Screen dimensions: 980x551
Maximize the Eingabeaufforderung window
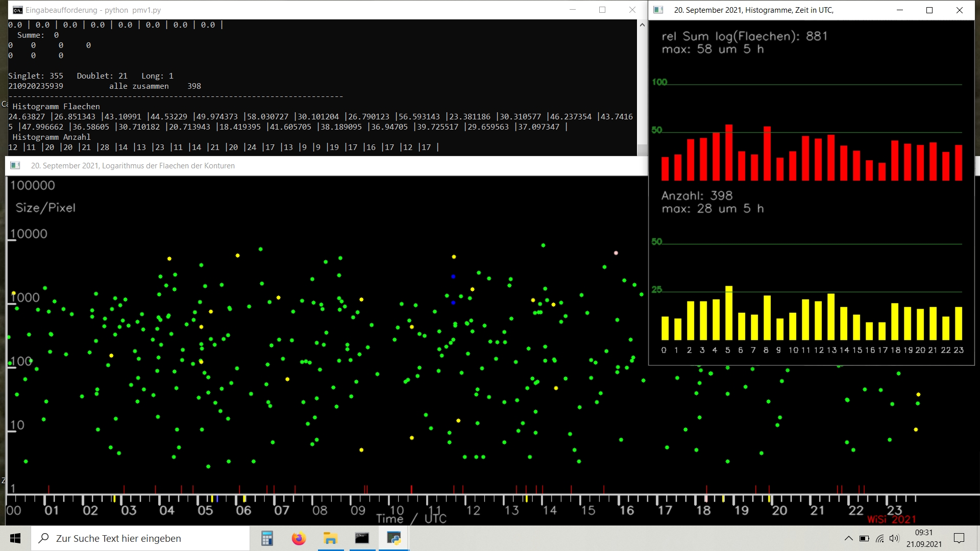coord(602,10)
